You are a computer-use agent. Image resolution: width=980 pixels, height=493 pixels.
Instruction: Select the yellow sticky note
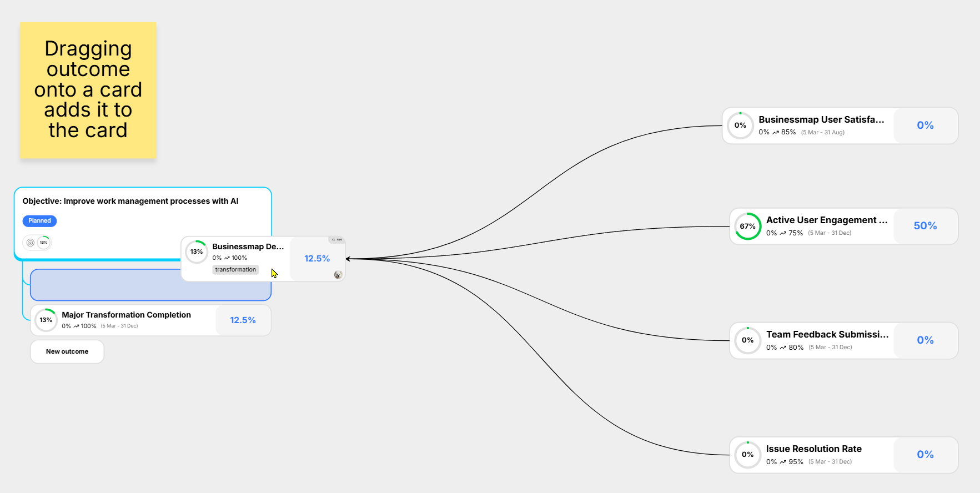(x=88, y=90)
